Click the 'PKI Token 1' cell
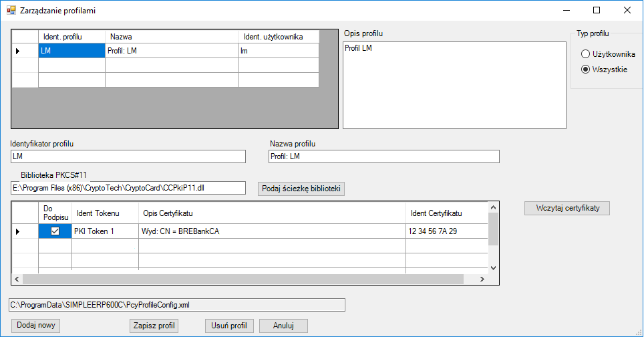Screen dimensions: 644x337 105,231
